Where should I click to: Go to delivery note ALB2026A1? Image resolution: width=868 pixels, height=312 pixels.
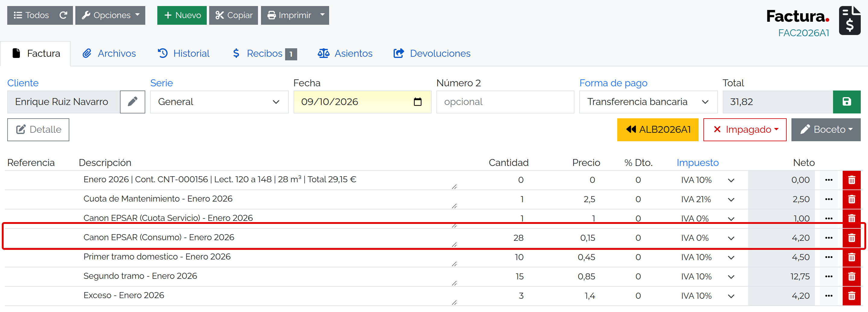point(658,129)
